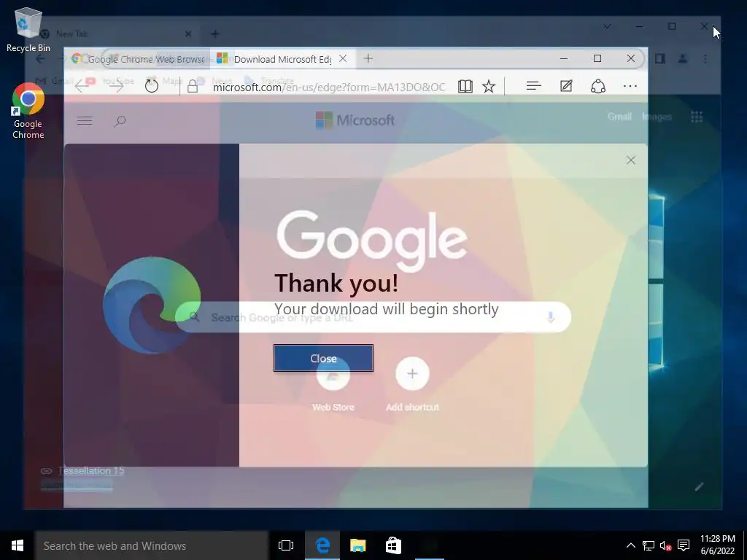Click the Share icon in Edge toolbar
Viewport: 747px width, 560px height.
[x=598, y=86]
